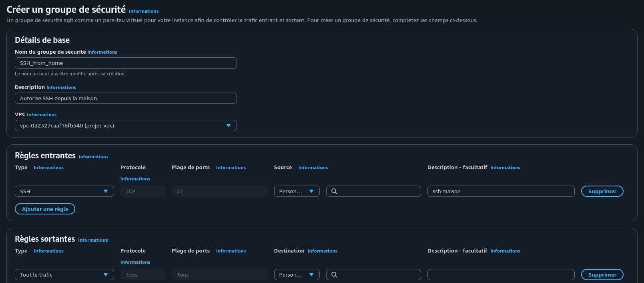Expand the SSH type dropdown
This screenshot has width=644, height=283.
pyautogui.click(x=64, y=191)
